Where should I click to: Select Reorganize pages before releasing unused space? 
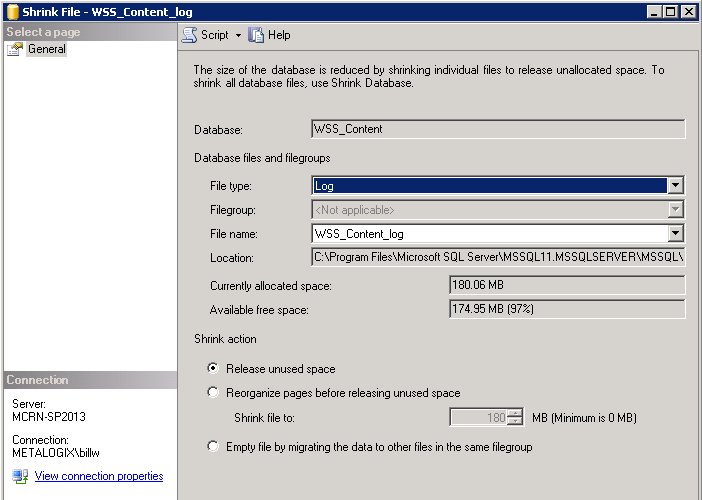click(x=213, y=392)
